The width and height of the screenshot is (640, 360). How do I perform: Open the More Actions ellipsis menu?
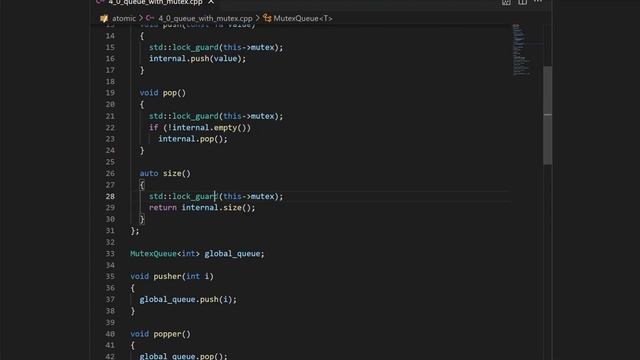pyautogui.click(x=538, y=2)
